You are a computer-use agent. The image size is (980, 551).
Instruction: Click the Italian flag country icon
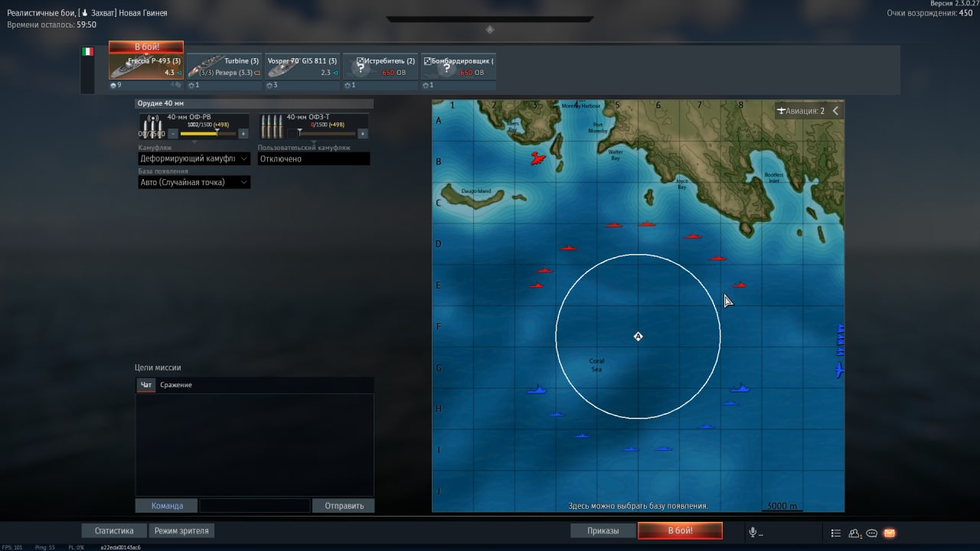click(x=88, y=51)
